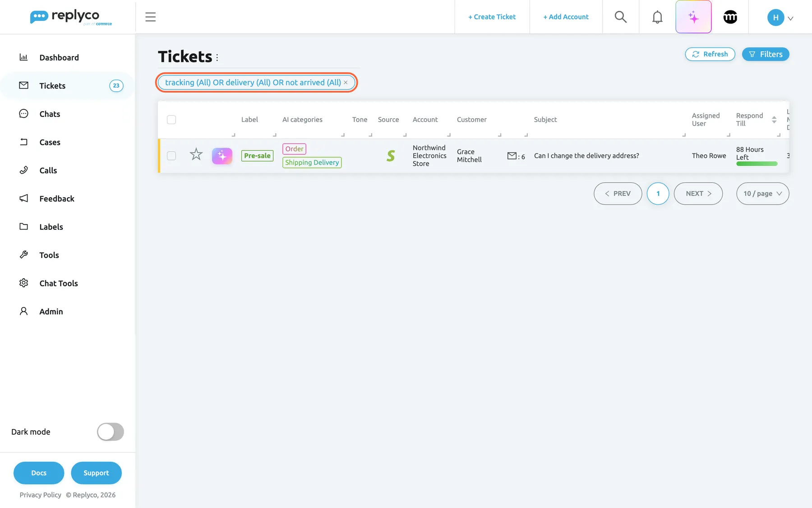Screen dimensions: 812x508
Task: Click the black round m logo icon
Action: (x=730, y=17)
